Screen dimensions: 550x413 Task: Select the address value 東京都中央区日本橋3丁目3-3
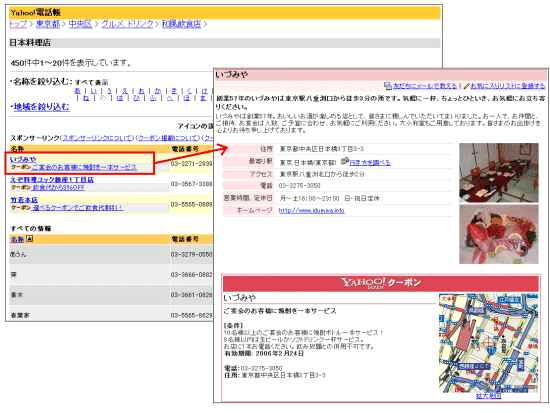321,149
